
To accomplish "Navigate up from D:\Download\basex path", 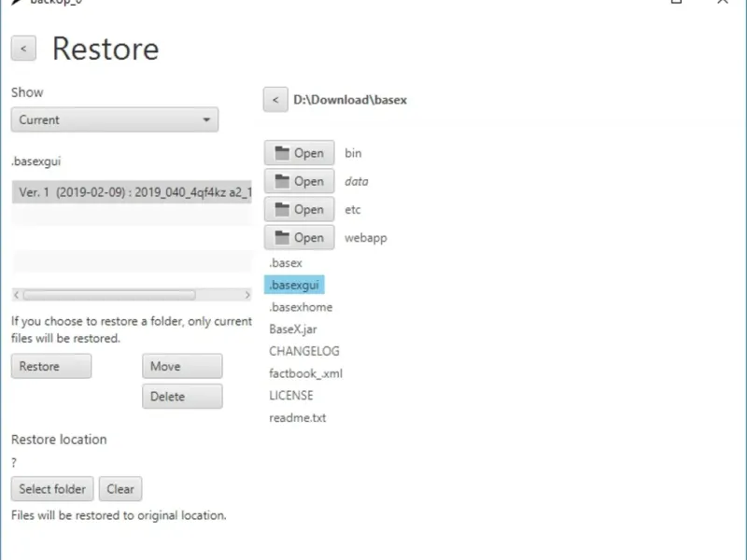I will (275, 100).
